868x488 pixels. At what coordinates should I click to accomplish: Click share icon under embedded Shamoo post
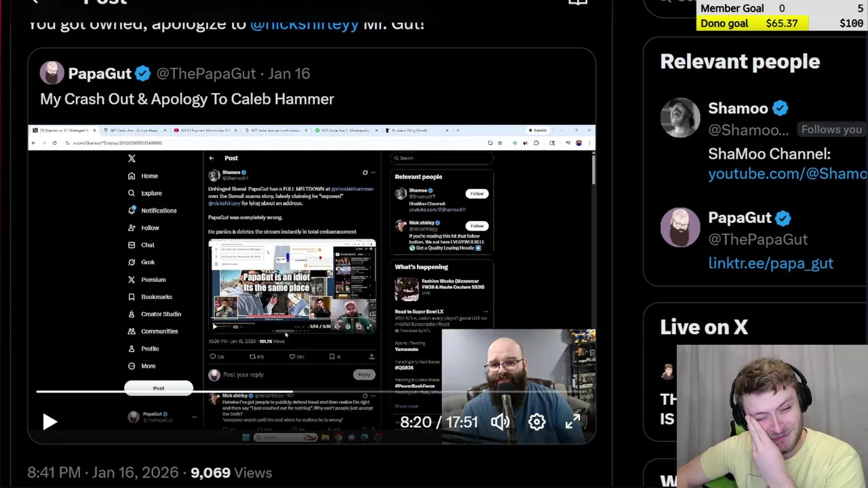372,357
